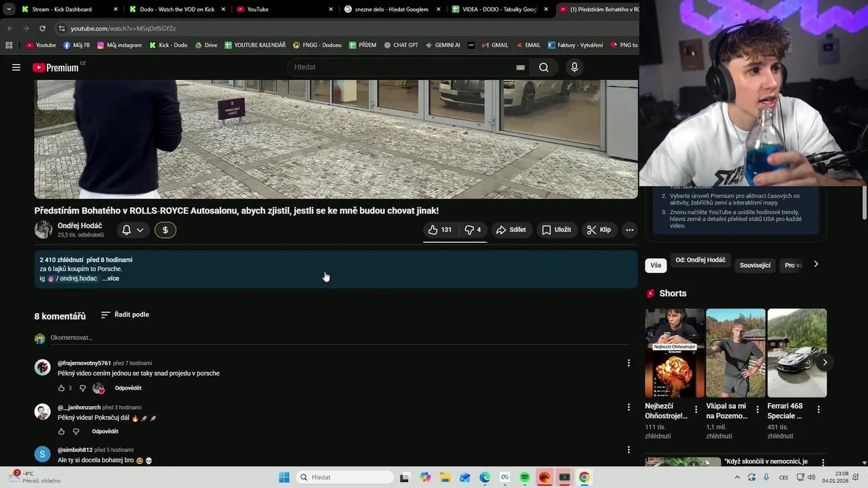This screenshot has width=868, height=488.
Task: Close the YouTube browser tab
Action: click(331, 9)
